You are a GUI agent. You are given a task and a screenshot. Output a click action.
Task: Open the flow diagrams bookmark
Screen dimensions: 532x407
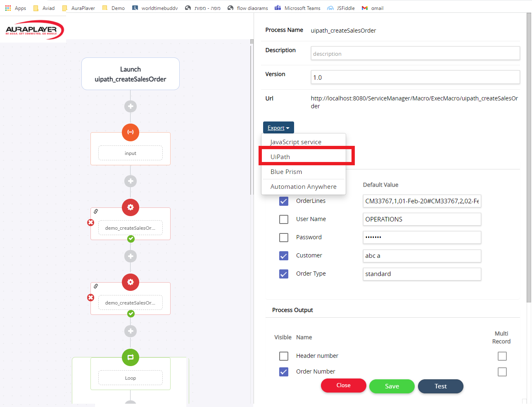point(248,8)
